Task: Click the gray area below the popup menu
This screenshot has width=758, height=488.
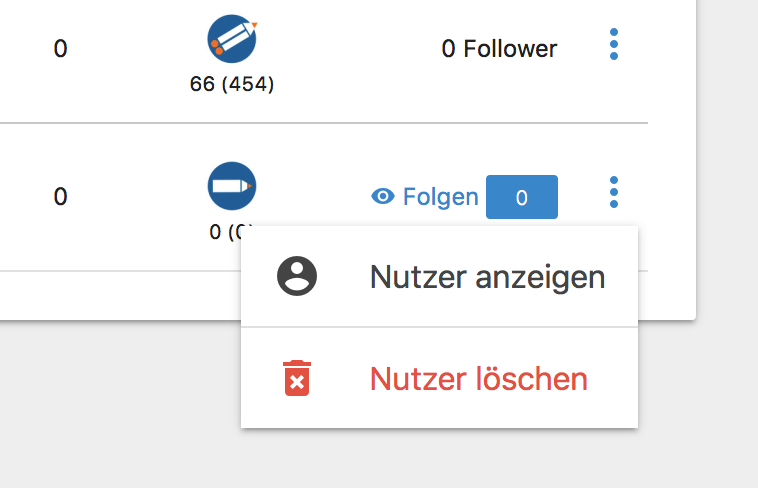Action: [439, 459]
